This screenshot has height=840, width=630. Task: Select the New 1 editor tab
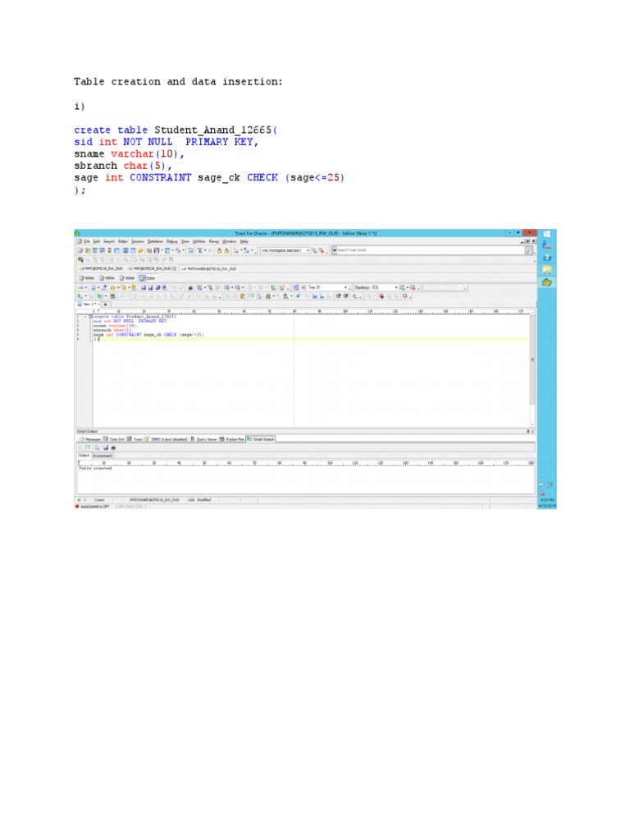[x=87, y=304]
